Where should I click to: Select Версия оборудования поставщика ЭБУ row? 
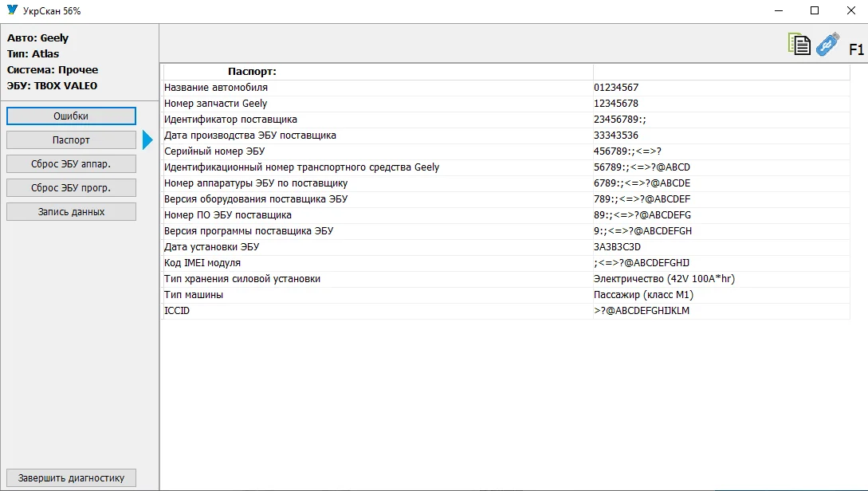[x=506, y=199]
